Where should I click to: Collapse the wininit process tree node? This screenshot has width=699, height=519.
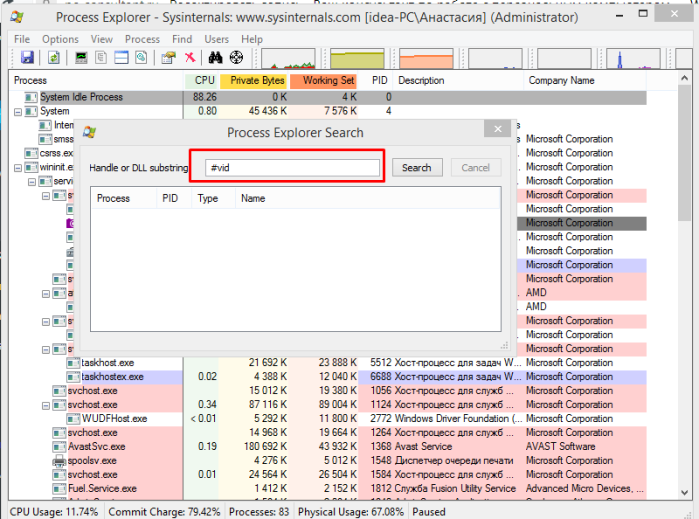tap(18, 168)
